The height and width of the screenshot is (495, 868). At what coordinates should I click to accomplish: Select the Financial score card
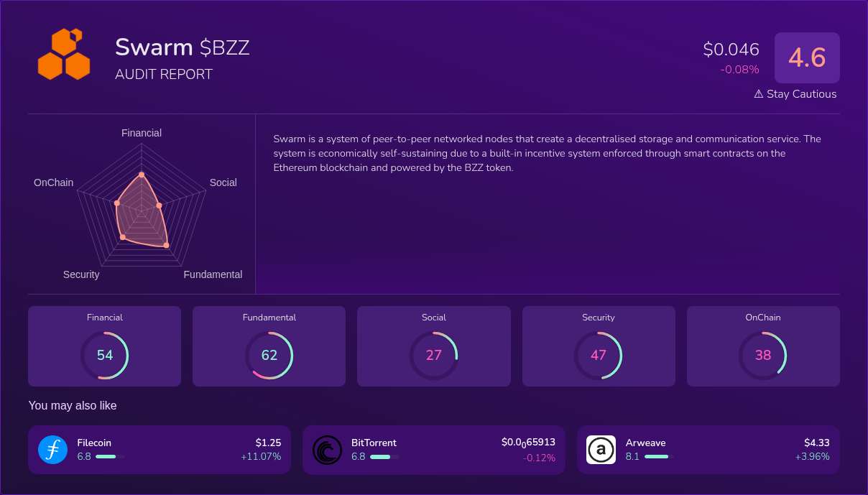pos(105,346)
